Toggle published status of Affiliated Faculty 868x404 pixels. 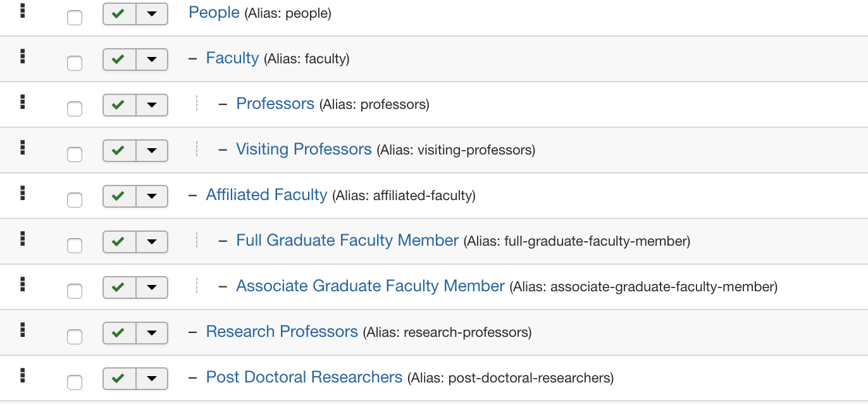(119, 196)
